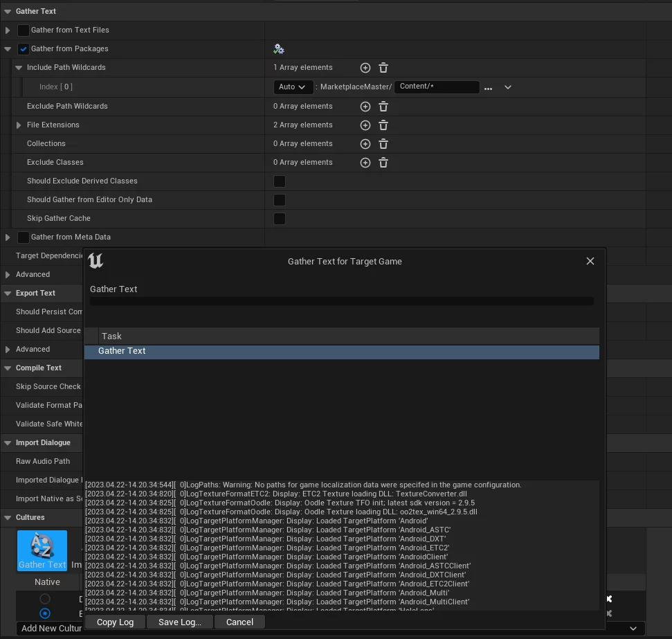Expand the File Extensions array

click(19, 125)
